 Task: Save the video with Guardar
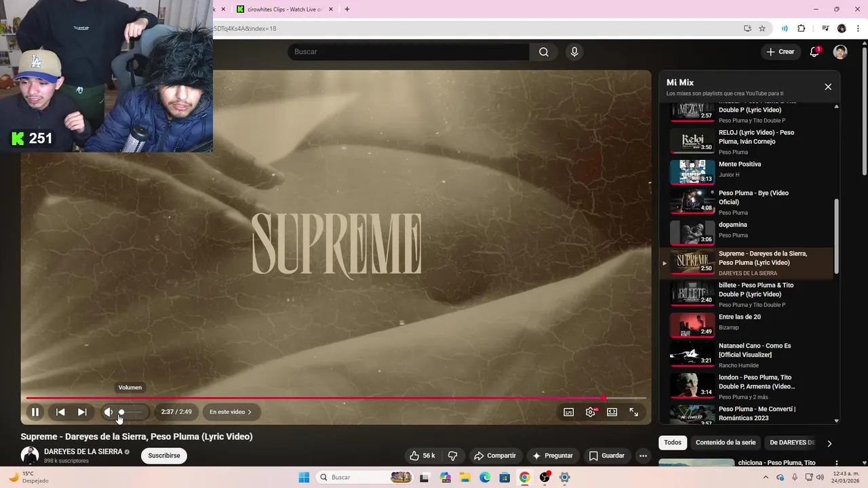coord(607,455)
